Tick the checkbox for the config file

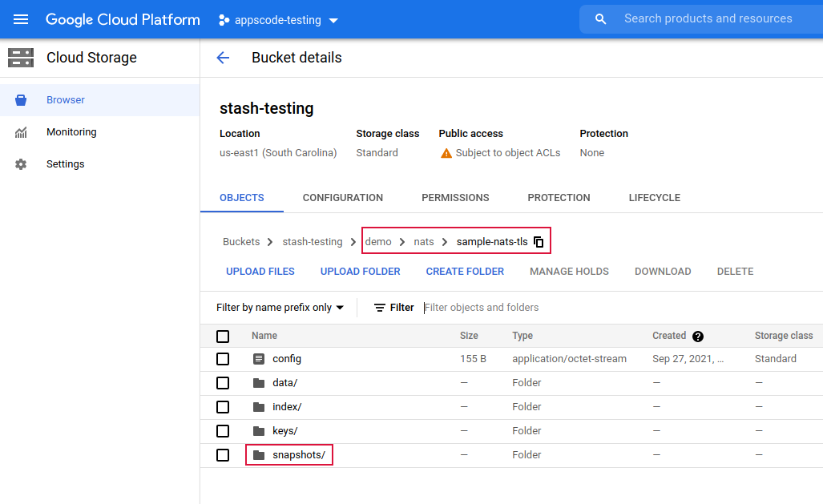coord(223,359)
